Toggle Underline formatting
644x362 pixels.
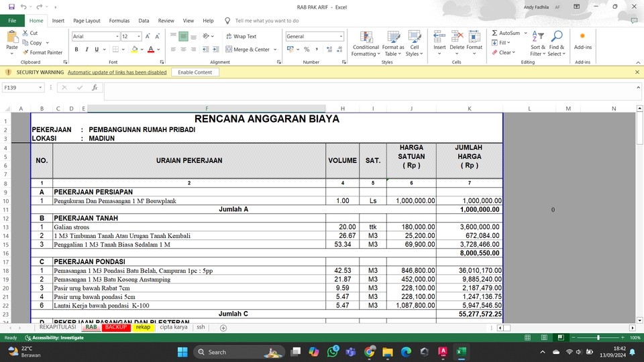pyautogui.click(x=97, y=49)
